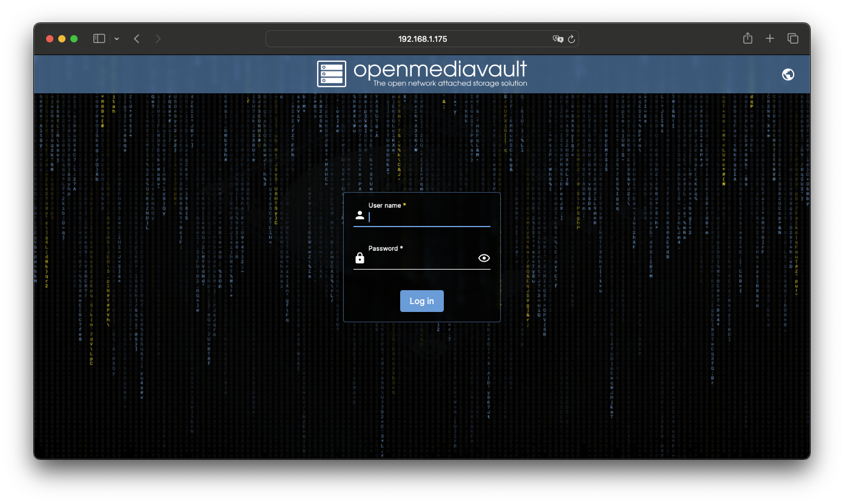844x504 pixels.
Task: Click the openmediavault server logo
Action: click(x=331, y=74)
